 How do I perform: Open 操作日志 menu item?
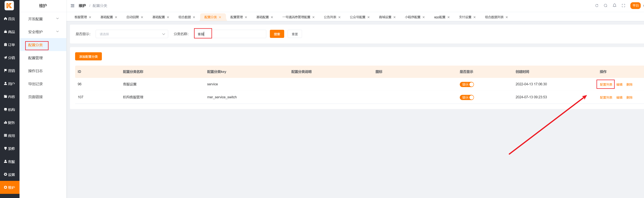36,71
